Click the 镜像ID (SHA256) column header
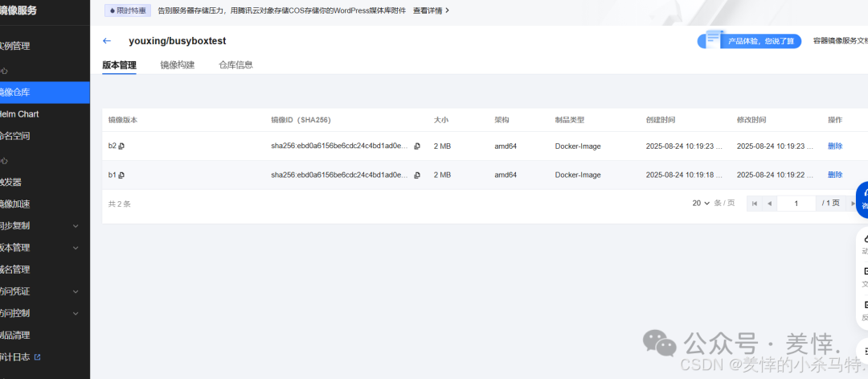Image resolution: width=868 pixels, height=379 pixels. pyautogui.click(x=301, y=120)
